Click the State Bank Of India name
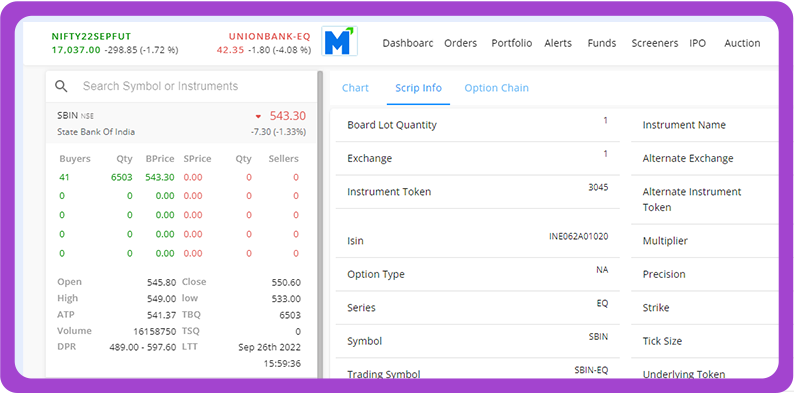794x393 pixels. [x=96, y=132]
